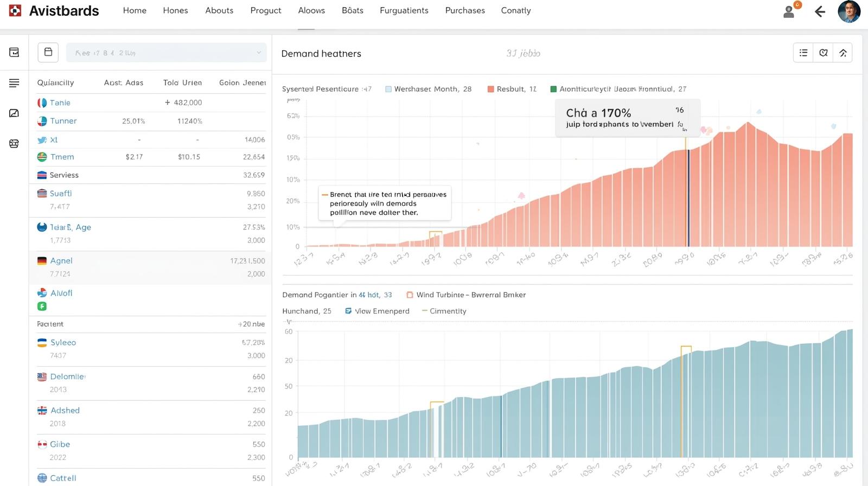The image size is (868, 486).
Task: Click the collapse chart arrow icon
Action: (x=843, y=53)
